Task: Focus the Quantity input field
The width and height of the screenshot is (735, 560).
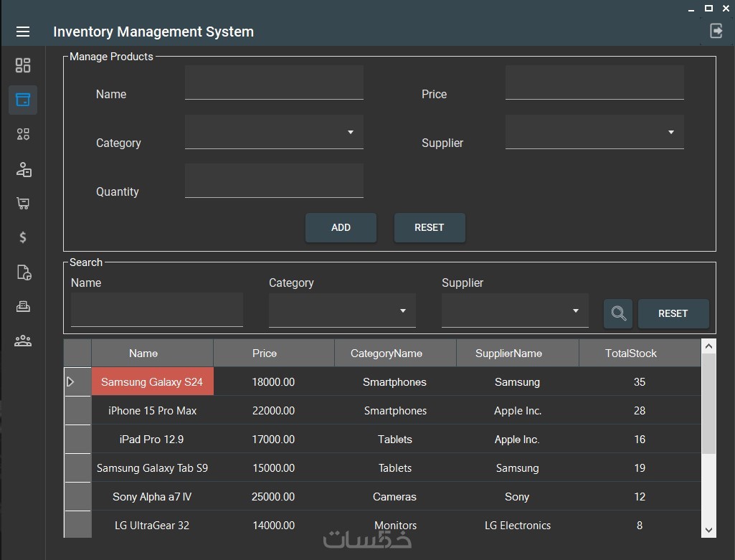Action: click(274, 181)
